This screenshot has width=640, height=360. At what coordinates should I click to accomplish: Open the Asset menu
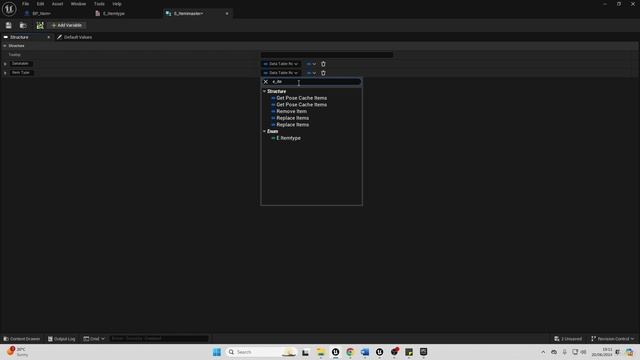click(58, 4)
